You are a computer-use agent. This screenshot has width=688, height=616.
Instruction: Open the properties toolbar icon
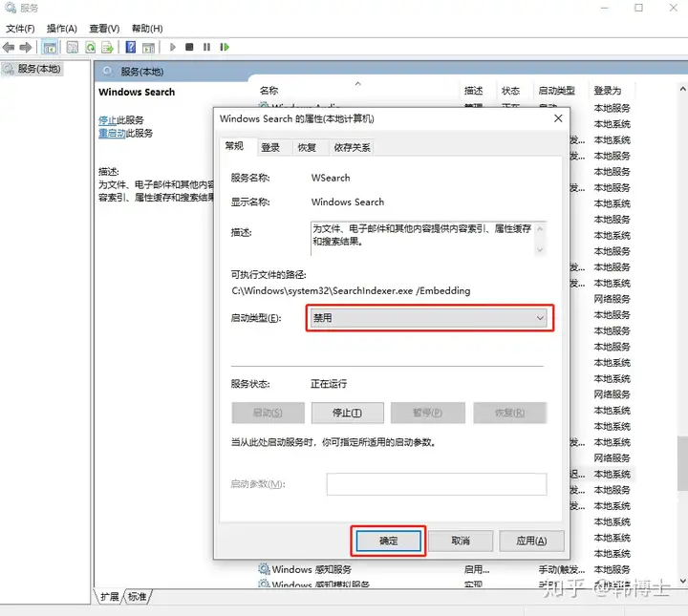[x=72, y=47]
